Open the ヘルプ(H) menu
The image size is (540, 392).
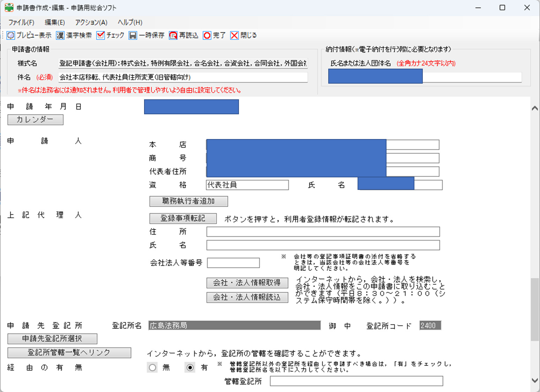coord(130,22)
